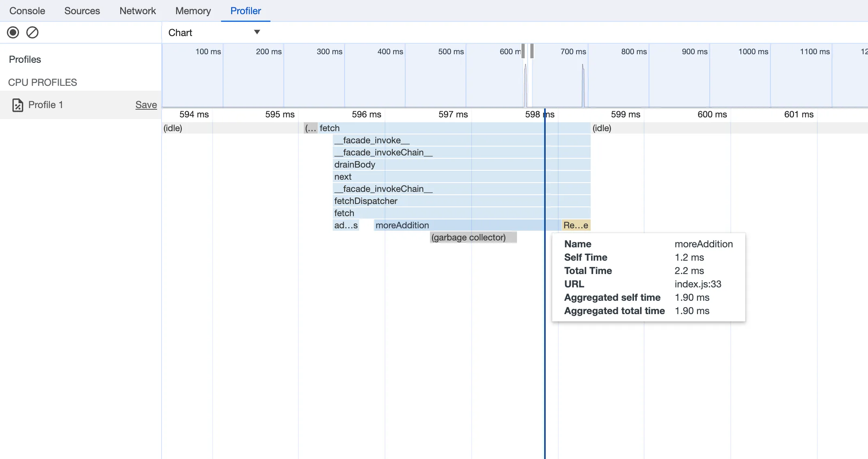Image resolution: width=868 pixels, height=459 pixels.
Task: Open the Chart view dropdown
Action: point(214,32)
